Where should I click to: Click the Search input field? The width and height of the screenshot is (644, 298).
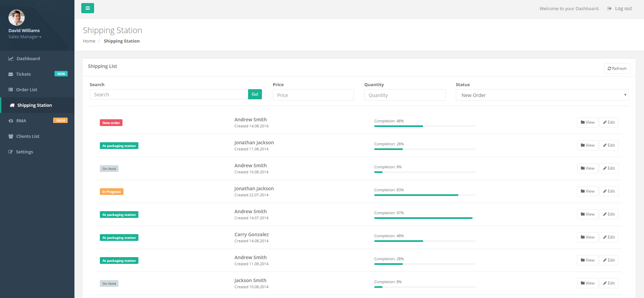(169, 95)
